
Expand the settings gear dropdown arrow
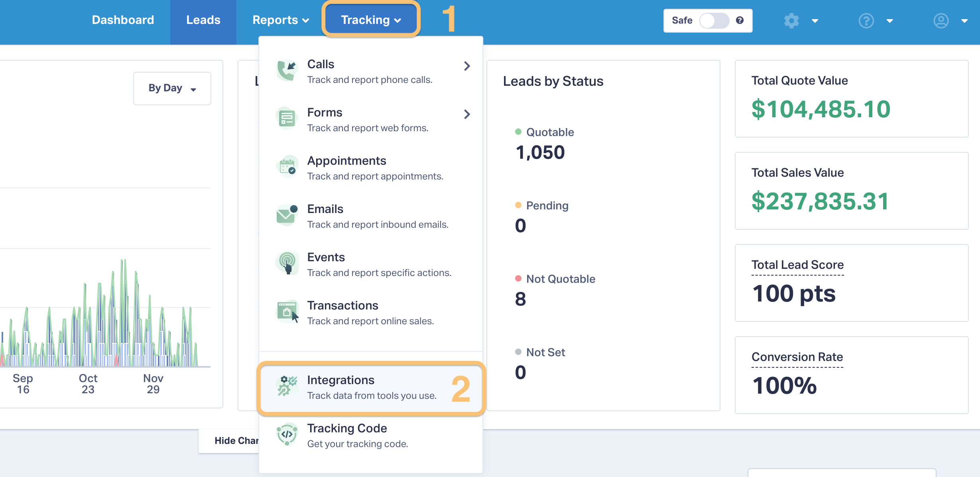click(815, 21)
